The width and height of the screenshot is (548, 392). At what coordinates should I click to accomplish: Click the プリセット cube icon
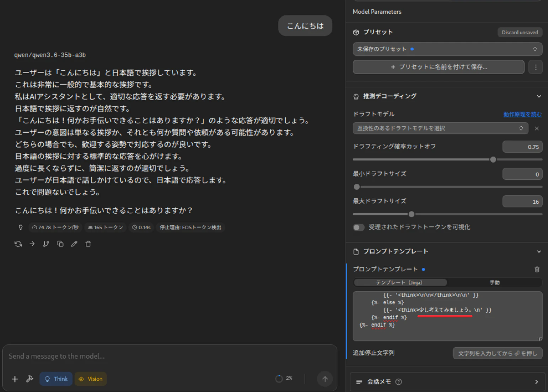[356, 32]
